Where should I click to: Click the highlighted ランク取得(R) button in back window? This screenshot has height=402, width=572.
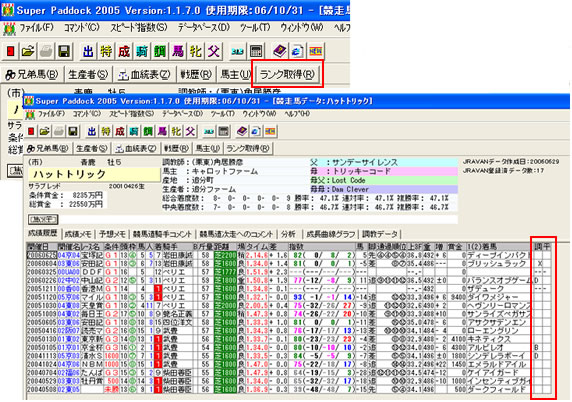[x=287, y=74]
